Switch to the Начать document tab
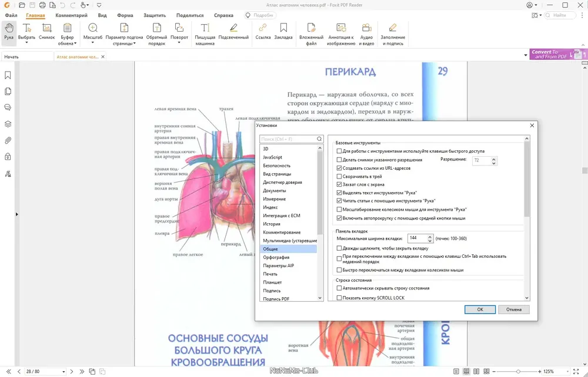This screenshot has width=588, height=377. pos(27,56)
